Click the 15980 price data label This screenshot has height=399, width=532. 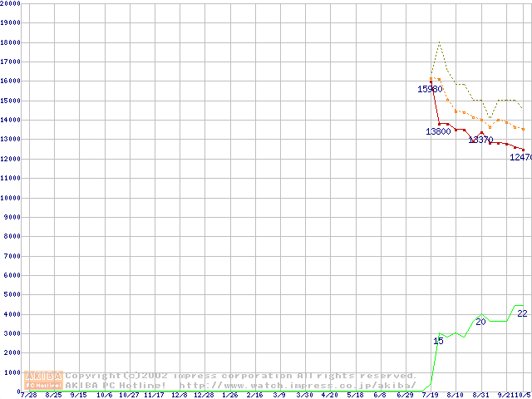coord(430,89)
